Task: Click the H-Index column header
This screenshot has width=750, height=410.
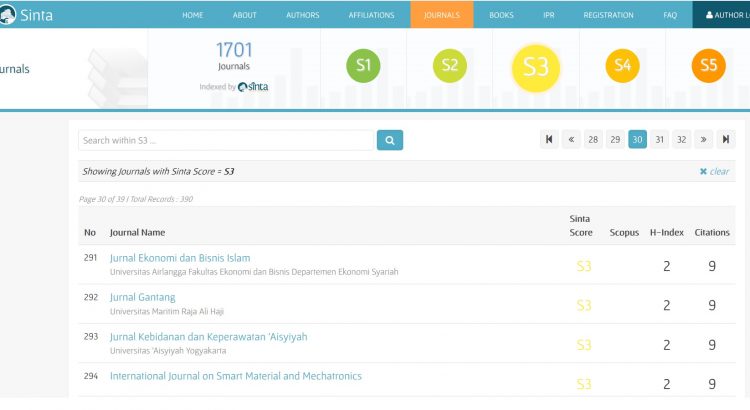Action: click(x=667, y=233)
